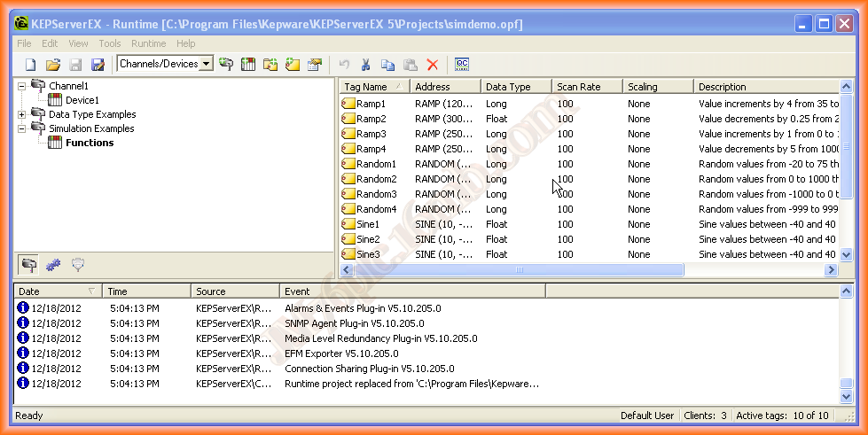This screenshot has height=435, width=868.
Task: Expand the Data Type Examples node
Action: (22, 114)
